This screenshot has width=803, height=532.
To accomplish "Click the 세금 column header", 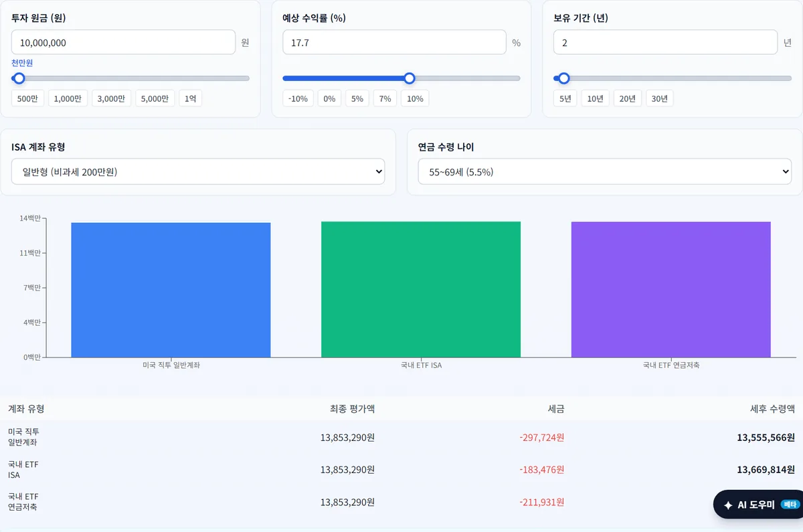I will [x=556, y=409].
